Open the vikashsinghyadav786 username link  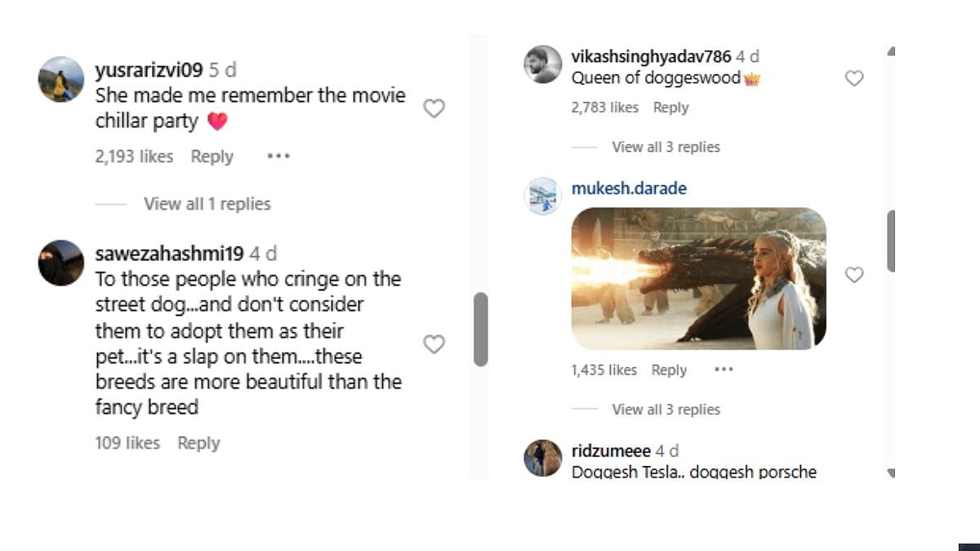[651, 57]
